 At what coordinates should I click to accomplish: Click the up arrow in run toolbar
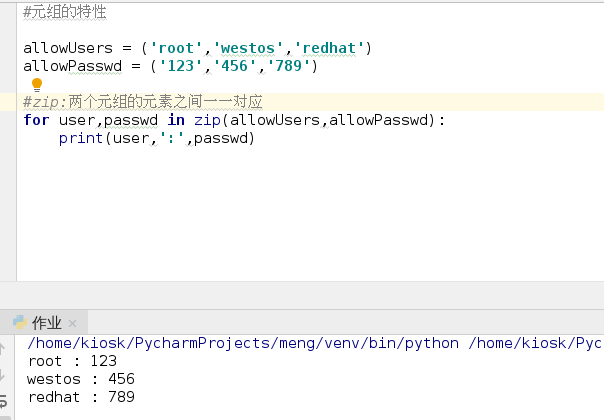tap(2, 349)
